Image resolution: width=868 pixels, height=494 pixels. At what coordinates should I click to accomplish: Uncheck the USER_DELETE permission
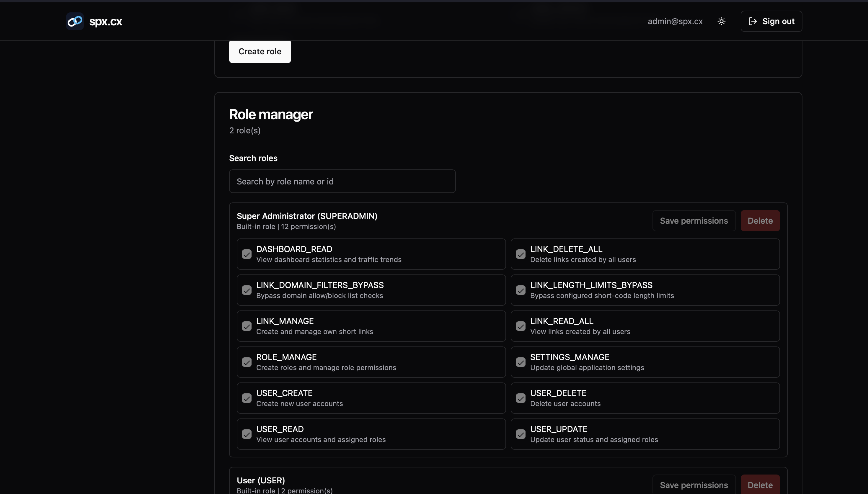pos(521,398)
